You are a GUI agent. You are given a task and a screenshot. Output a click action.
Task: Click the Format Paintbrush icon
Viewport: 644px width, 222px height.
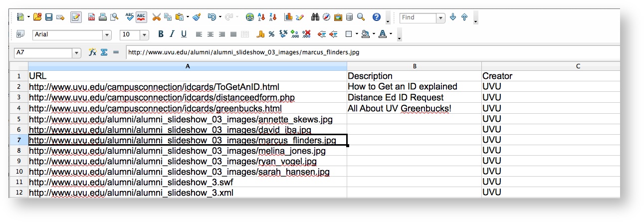click(x=197, y=17)
